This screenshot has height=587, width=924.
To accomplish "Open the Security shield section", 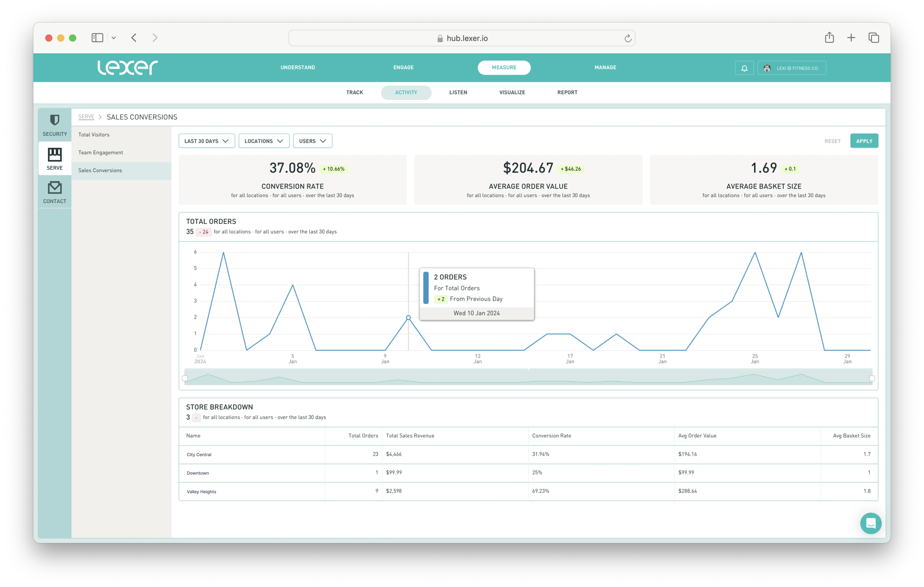I will (55, 125).
